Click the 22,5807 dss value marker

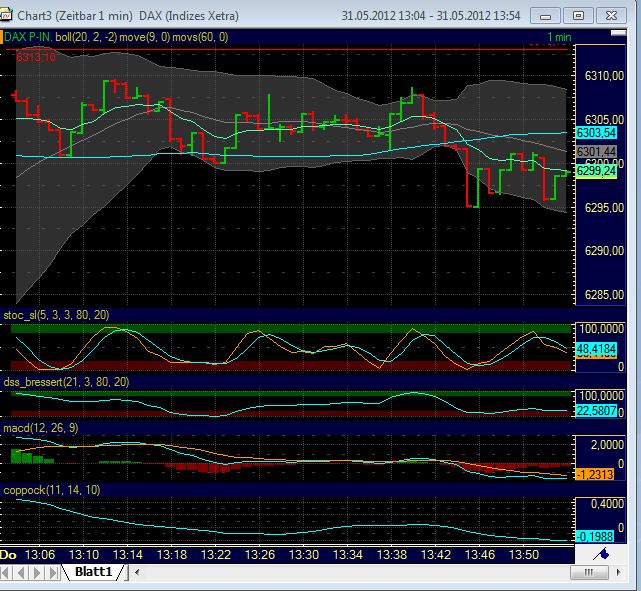click(x=596, y=410)
